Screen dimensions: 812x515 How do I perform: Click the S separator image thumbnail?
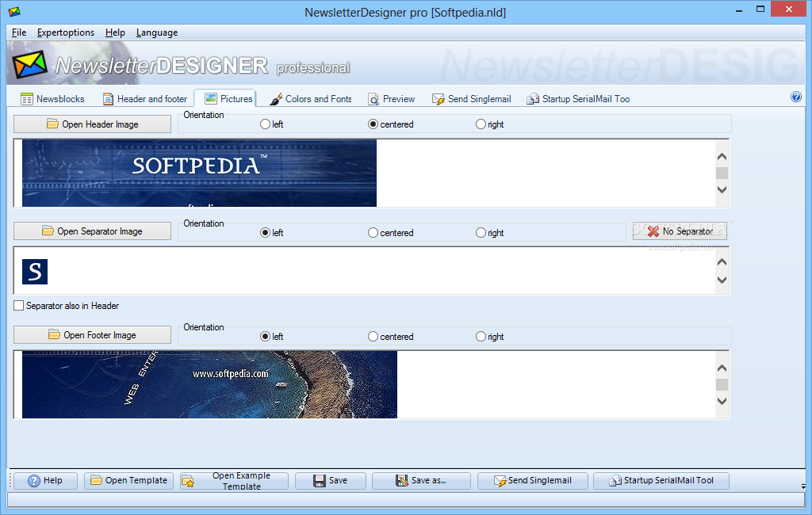[x=35, y=272]
